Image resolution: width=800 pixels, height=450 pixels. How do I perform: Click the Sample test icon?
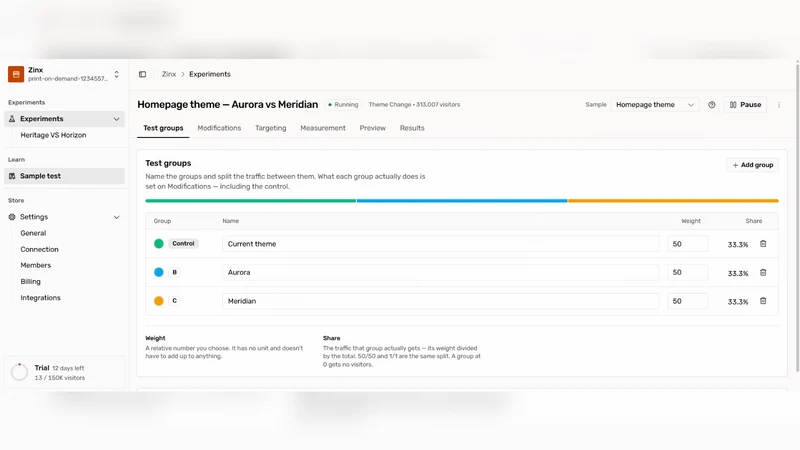click(x=12, y=176)
